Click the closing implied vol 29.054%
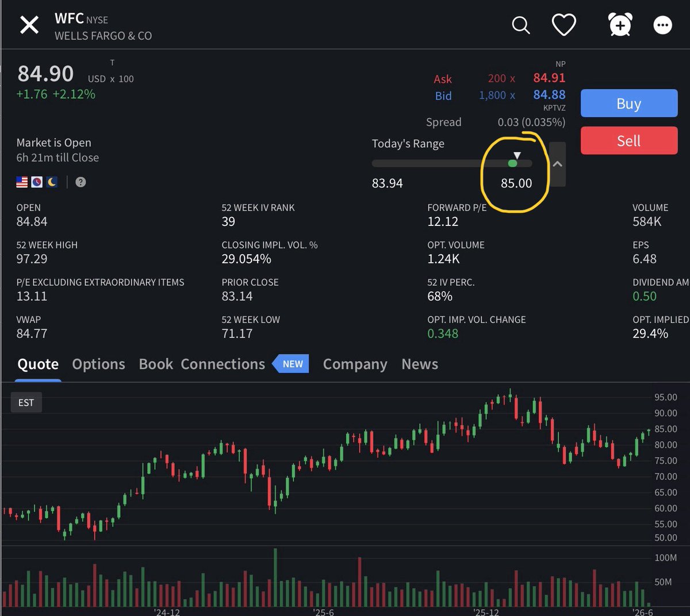690x616 pixels. (x=246, y=259)
